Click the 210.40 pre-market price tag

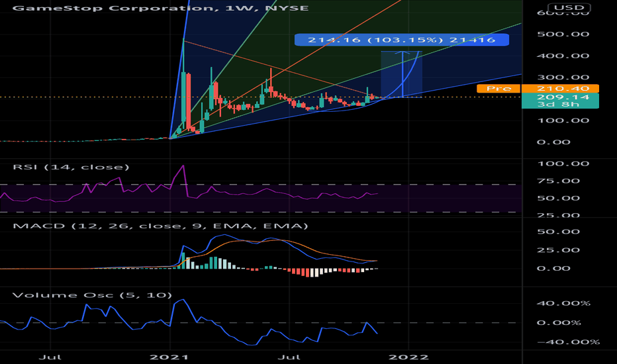(x=560, y=89)
